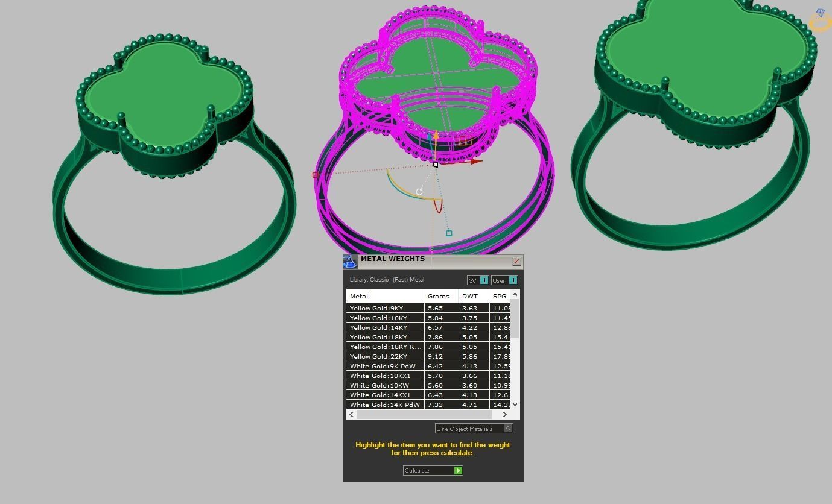
Task: Click the horizontal scroll-right arrow
Action: (x=505, y=414)
